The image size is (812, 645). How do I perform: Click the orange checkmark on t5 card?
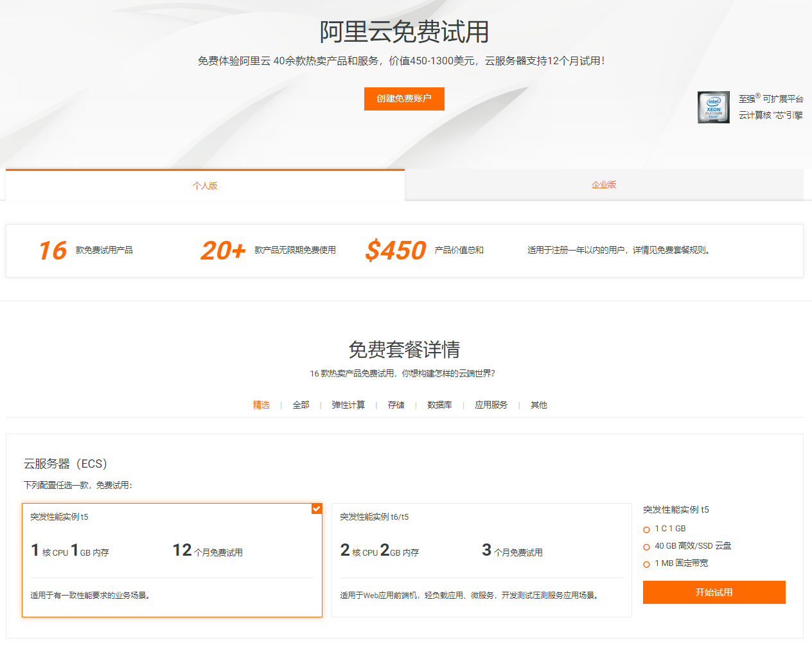tap(316, 509)
